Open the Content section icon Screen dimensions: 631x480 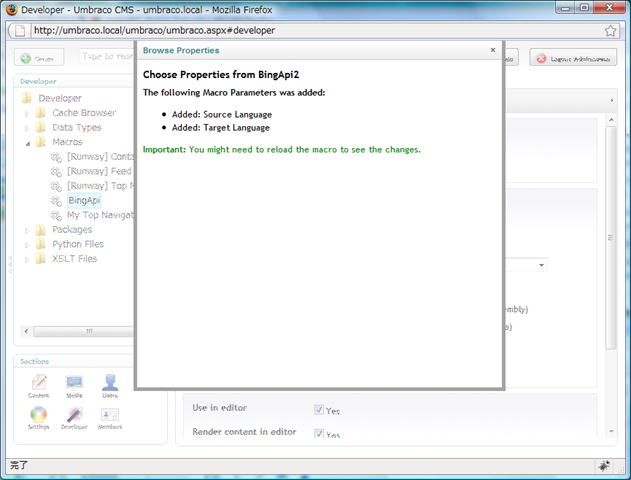(39, 382)
